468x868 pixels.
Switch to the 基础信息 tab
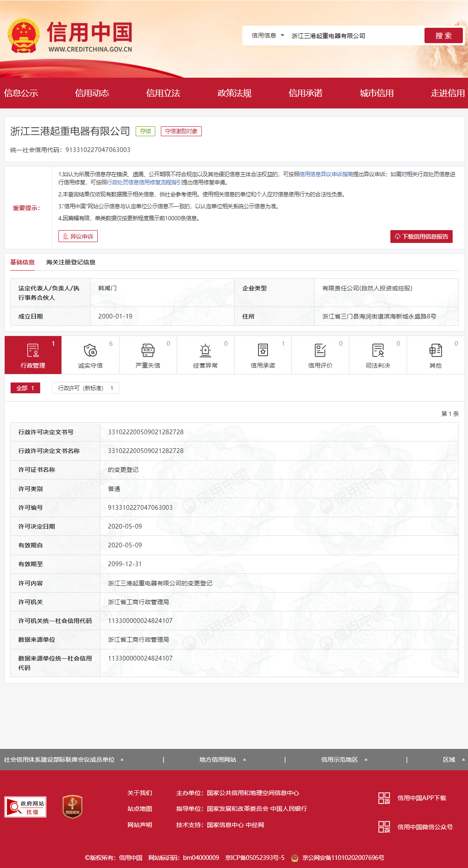tap(23, 262)
